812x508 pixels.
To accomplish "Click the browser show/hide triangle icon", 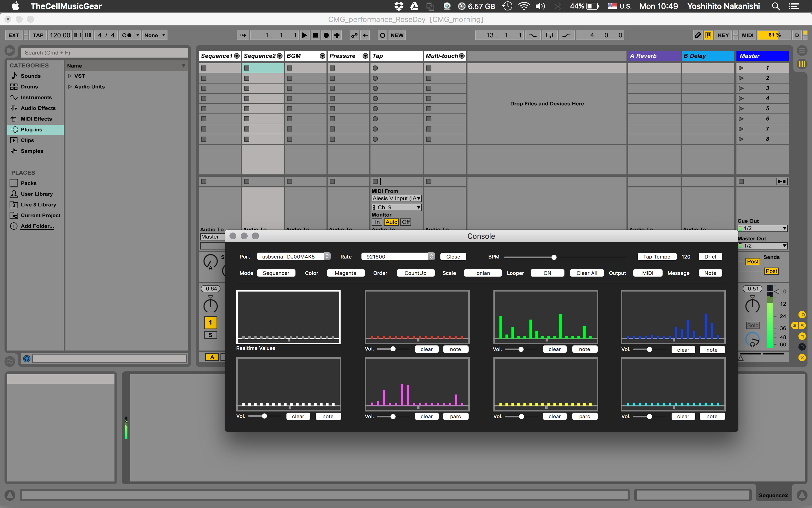I will 10,51.
